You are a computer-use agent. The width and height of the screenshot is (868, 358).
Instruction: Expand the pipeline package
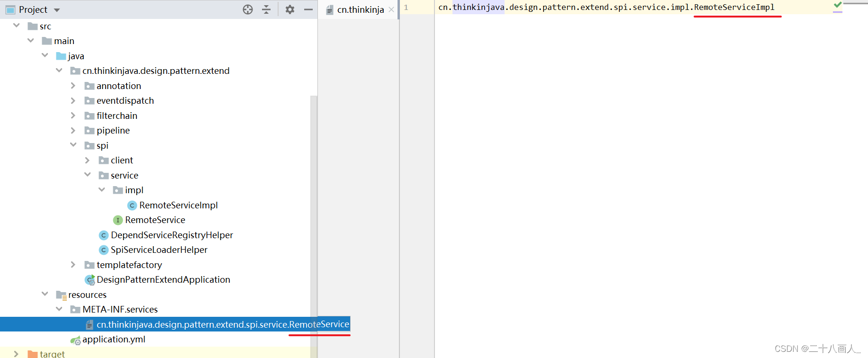coord(73,130)
